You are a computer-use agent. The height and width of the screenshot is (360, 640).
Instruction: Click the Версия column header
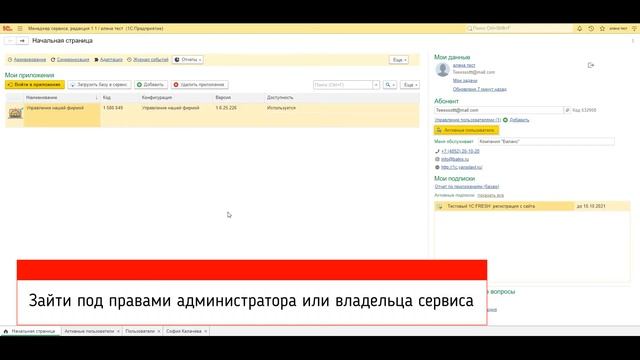(238, 98)
